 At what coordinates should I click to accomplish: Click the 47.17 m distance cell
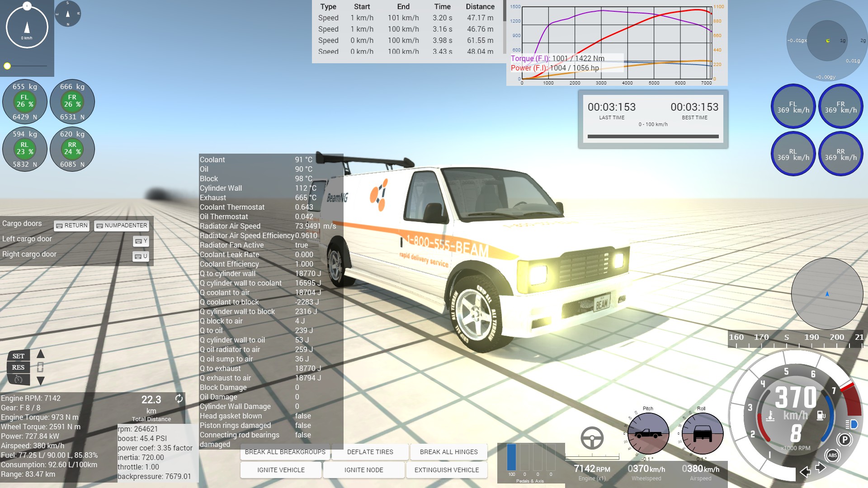[x=480, y=18]
